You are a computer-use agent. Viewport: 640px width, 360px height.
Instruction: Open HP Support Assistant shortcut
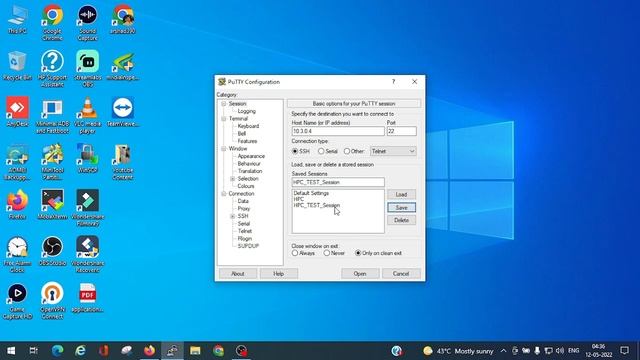(52, 69)
